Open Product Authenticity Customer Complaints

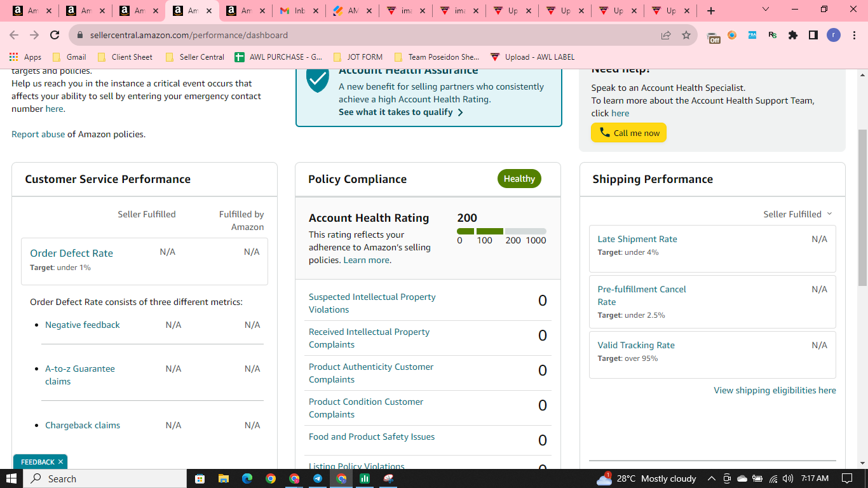coord(371,373)
